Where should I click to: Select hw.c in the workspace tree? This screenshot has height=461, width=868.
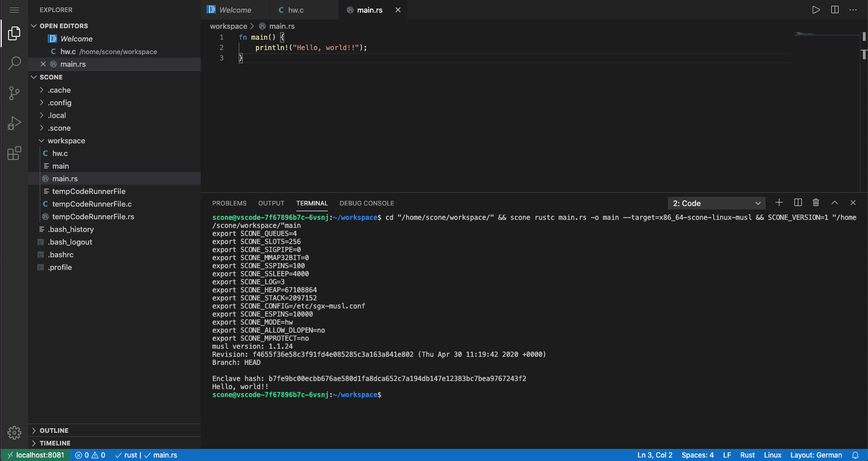point(59,153)
